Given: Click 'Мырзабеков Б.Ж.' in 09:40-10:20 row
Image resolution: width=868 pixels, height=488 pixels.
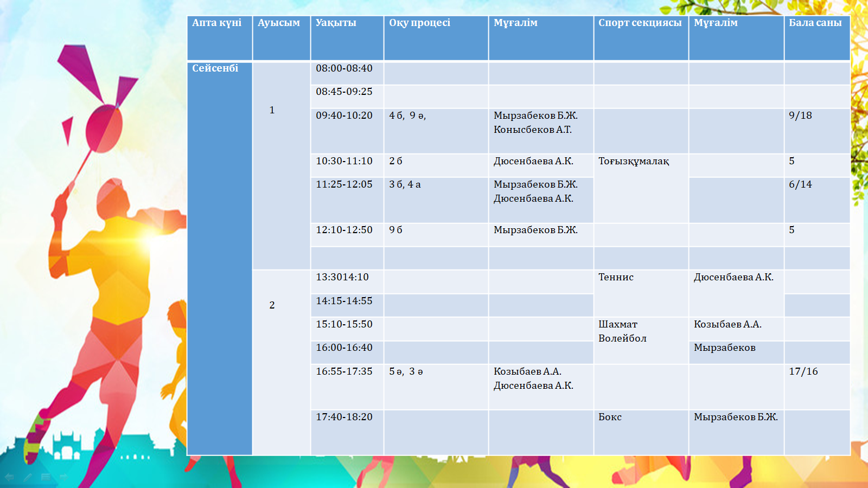Looking at the screenshot, I should click(535, 115).
